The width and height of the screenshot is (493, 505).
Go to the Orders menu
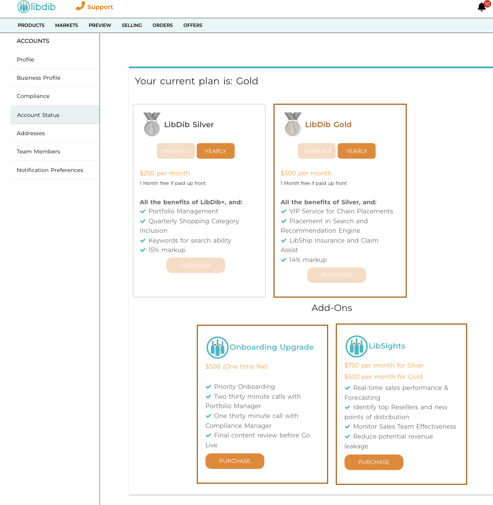[x=163, y=25]
